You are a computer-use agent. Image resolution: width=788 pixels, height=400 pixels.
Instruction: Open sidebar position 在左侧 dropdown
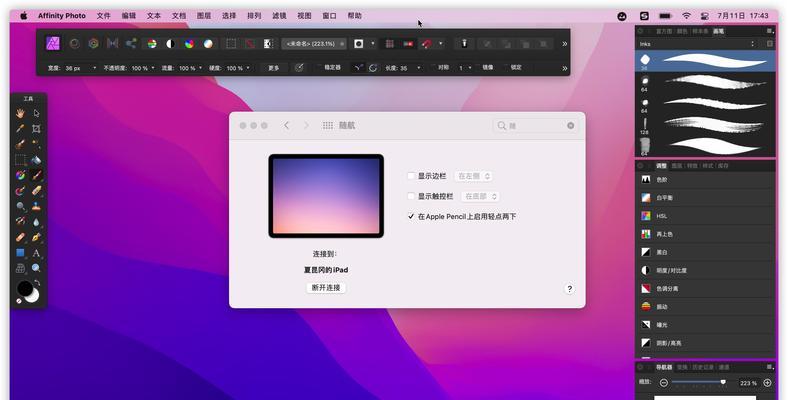[473, 176]
